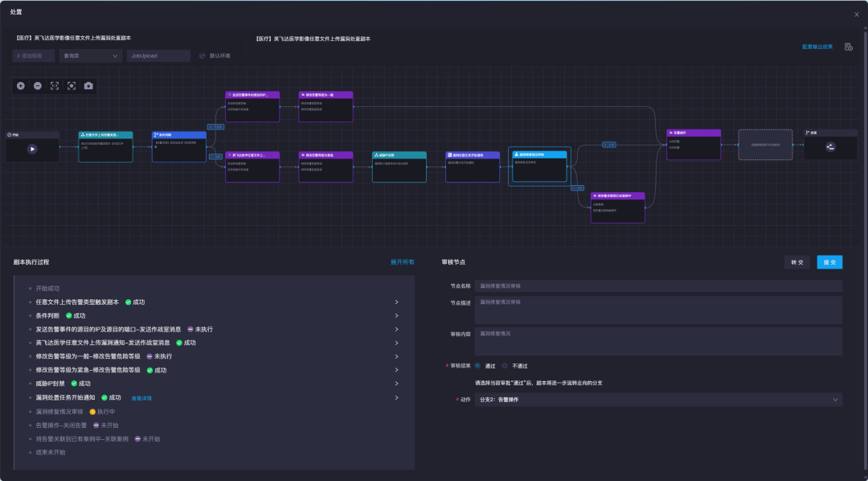Viewport: 868px width, 481px height.
Task: Zoom out the workflow canvas
Action: [38, 86]
